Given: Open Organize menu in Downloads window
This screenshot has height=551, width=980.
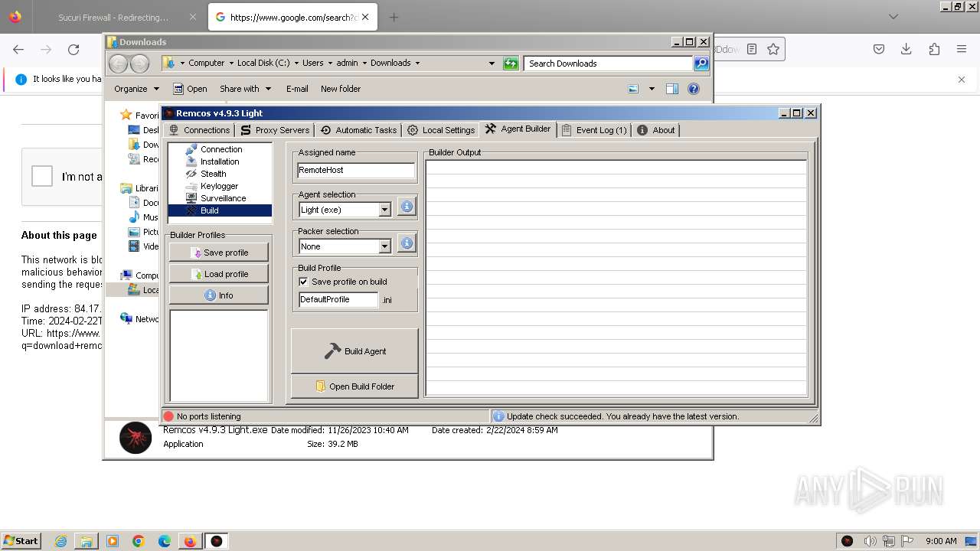Looking at the screenshot, I should 136,89.
